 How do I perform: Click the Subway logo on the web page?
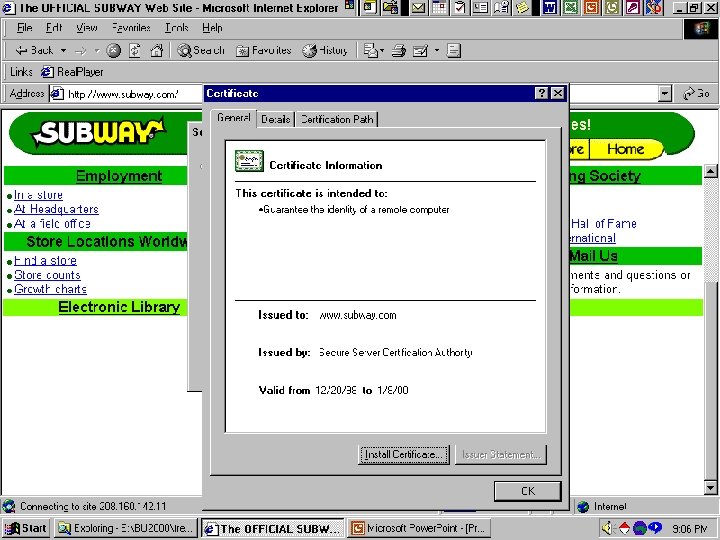point(98,133)
